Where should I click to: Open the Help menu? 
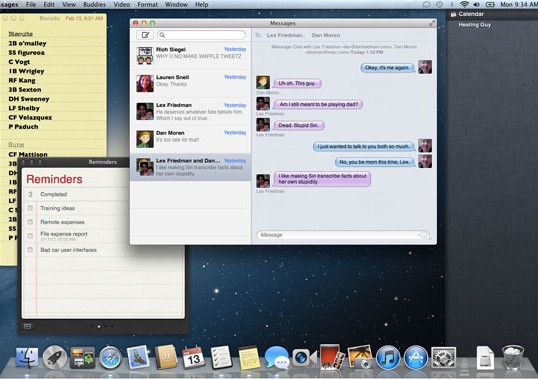point(201,4)
